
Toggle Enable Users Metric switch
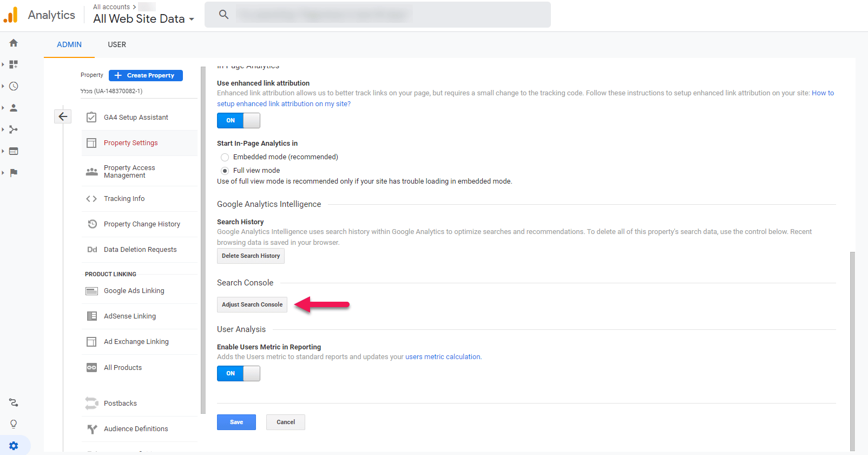[239, 373]
